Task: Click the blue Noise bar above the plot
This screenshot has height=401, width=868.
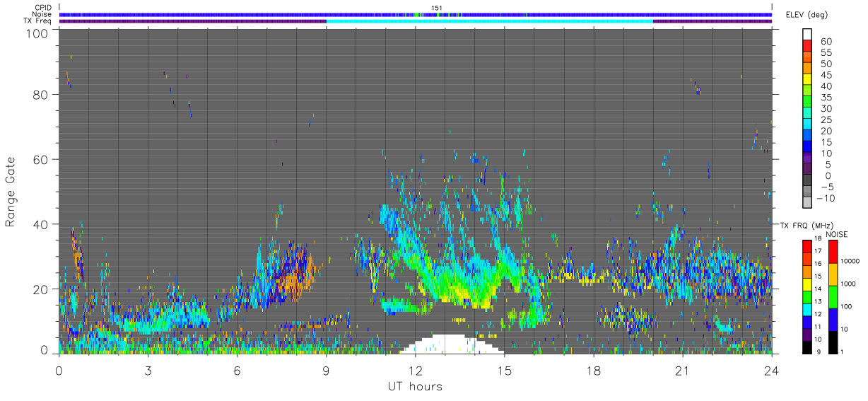Action: 415,14
